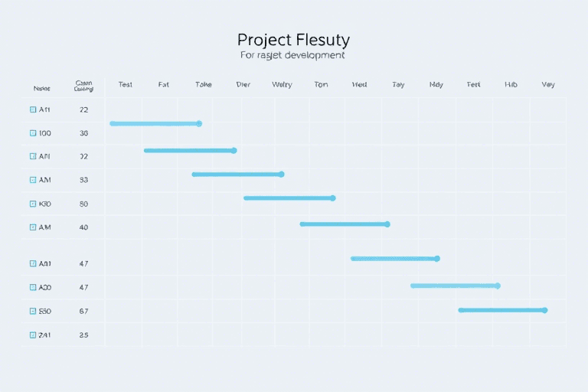Select the value 25 in row 2A1
Viewport: 588px width, 392px height.
tap(83, 335)
